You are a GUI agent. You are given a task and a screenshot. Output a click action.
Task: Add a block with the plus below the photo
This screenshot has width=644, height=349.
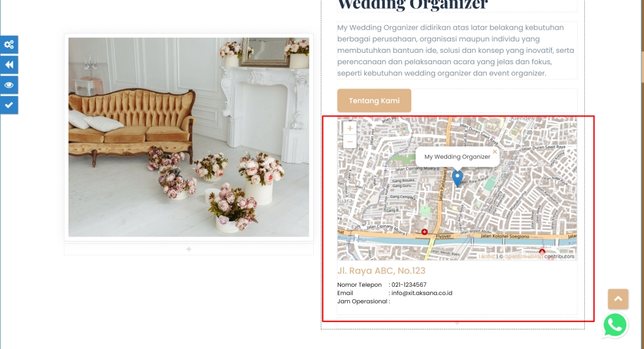[x=189, y=249]
